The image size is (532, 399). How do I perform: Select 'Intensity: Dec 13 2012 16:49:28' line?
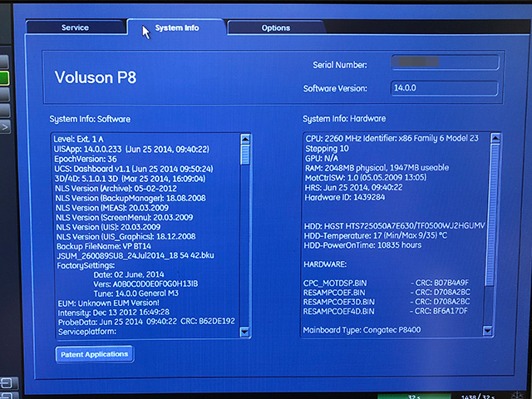click(x=114, y=313)
